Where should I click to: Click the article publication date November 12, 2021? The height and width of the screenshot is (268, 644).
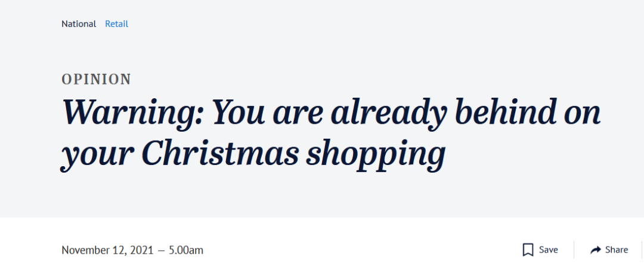coord(107,250)
